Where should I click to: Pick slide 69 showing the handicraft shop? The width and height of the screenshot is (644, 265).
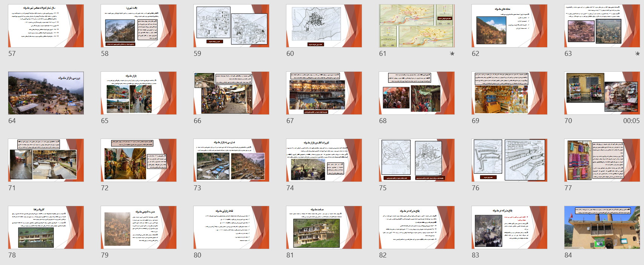[509, 93]
